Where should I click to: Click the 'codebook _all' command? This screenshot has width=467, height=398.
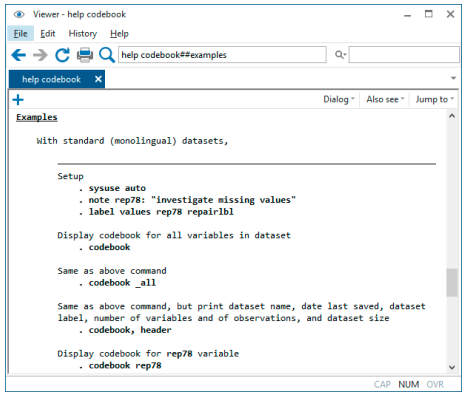tap(122, 283)
